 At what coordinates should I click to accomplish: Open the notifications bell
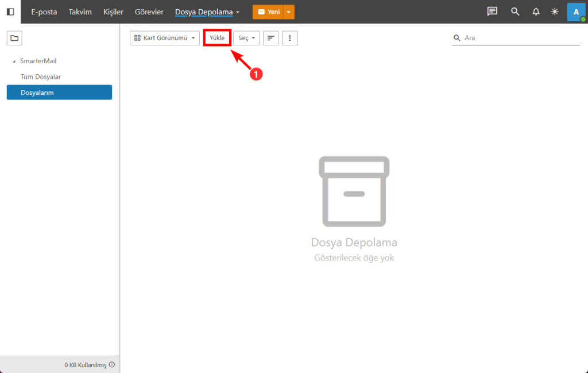tap(536, 11)
